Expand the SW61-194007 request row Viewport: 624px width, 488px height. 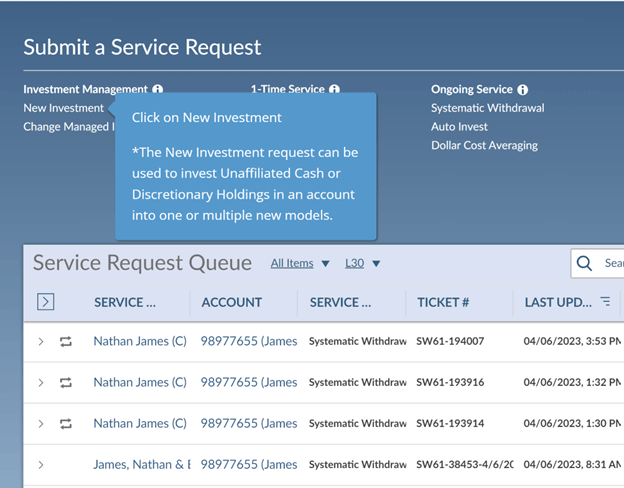point(41,341)
